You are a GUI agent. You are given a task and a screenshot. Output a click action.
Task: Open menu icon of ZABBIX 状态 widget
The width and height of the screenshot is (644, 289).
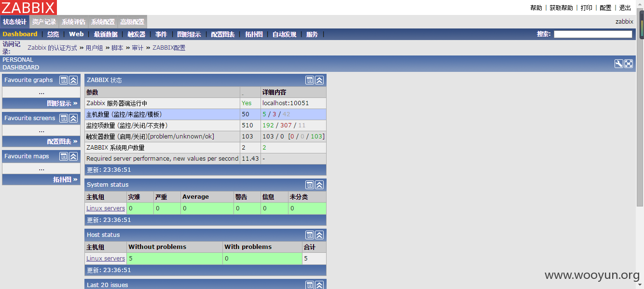coord(310,80)
